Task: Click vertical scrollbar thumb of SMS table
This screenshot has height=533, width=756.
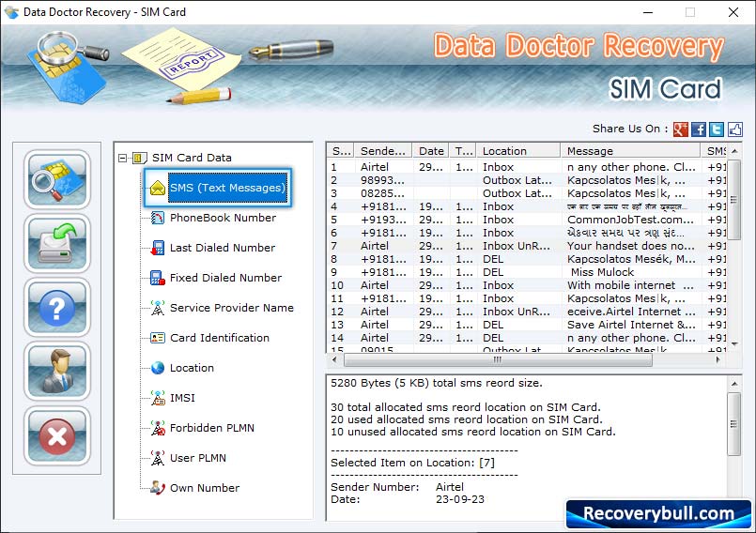Action: (733, 200)
